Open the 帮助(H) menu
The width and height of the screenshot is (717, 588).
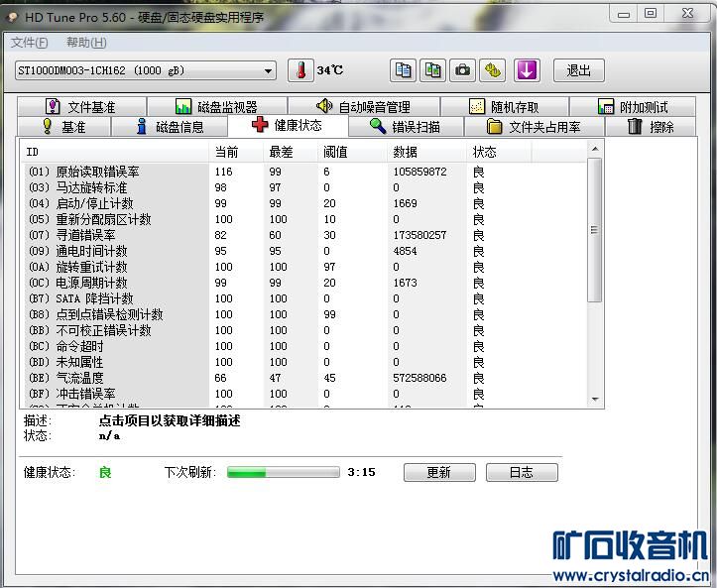point(86,43)
